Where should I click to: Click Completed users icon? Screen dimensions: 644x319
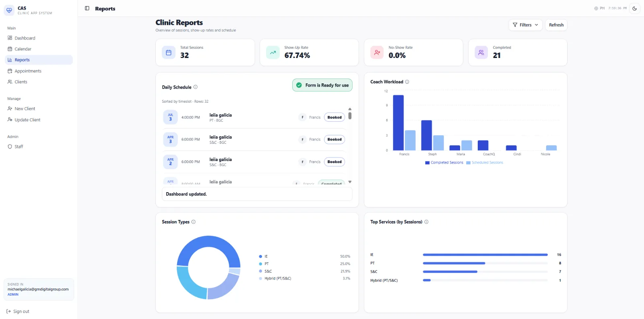(481, 52)
